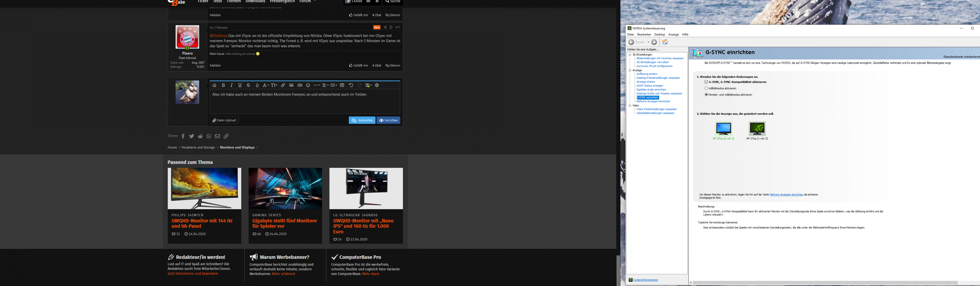Share the thread on Twitter
The image size is (980, 286).
[x=192, y=136]
